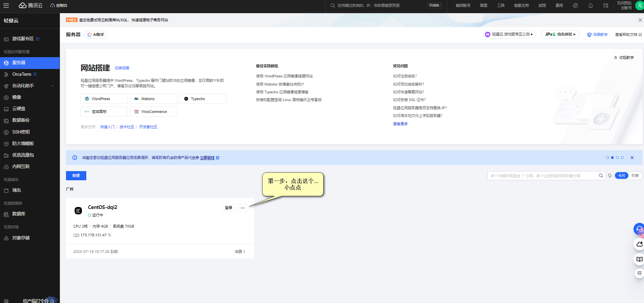Open 轻量云游戏服专区公测 promo
The width and height of the screenshot is (644, 303).
(x=510, y=34)
